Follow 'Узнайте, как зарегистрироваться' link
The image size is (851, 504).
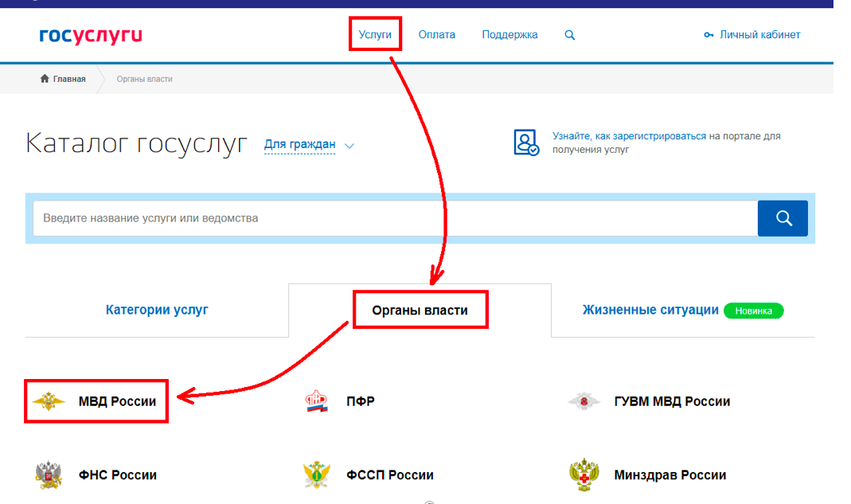[x=629, y=136]
